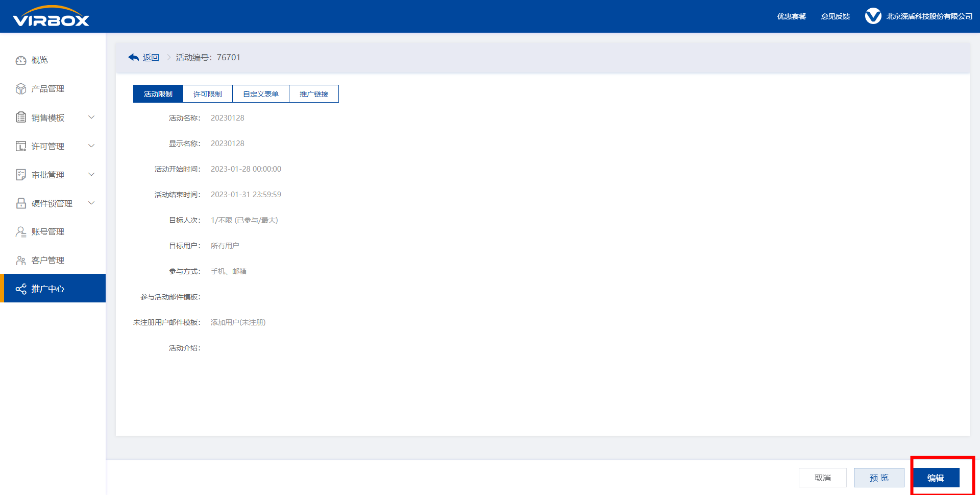Switch to the 活动限制 tab
Image resolution: width=980 pixels, height=495 pixels.
(x=158, y=94)
